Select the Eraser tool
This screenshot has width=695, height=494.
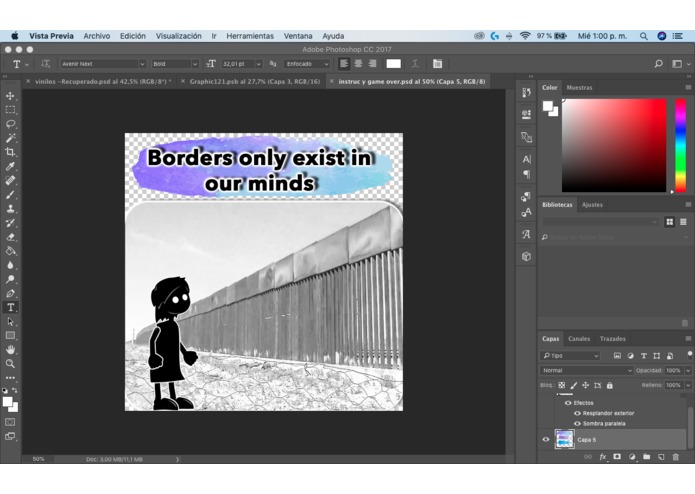[x=10, y=237]
